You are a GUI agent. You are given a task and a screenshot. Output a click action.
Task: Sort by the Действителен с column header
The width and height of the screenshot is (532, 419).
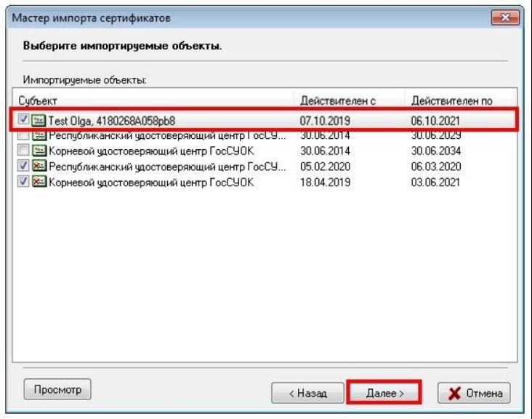pyautogui.click(x=349, y=100)
